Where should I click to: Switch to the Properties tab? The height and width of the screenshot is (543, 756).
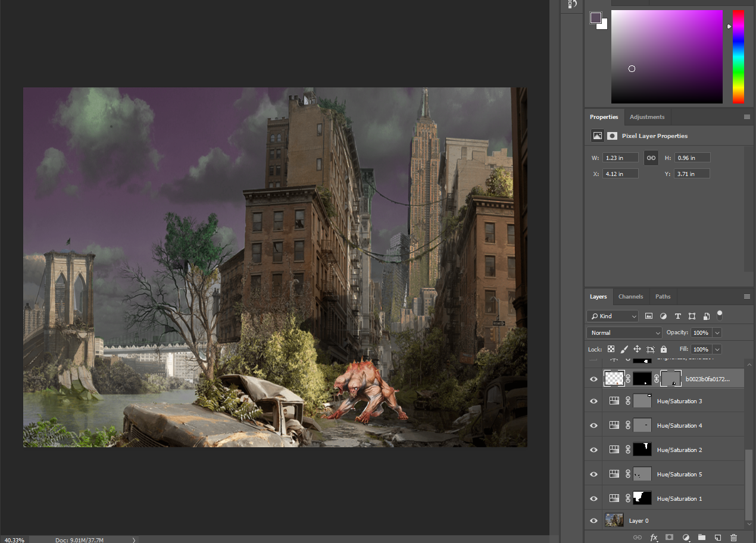pyautogui.click(x=604, y=117)
